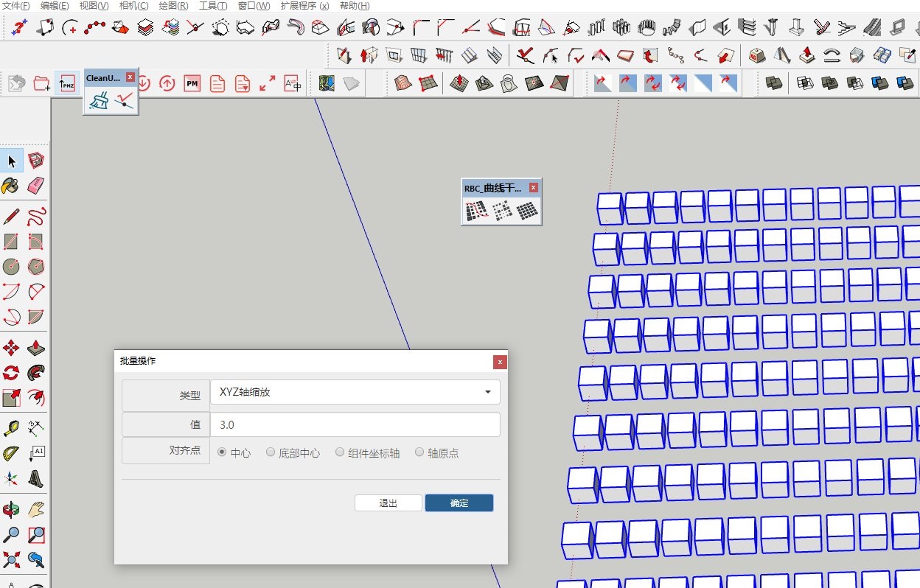Activate the Move tool
The width and height of the screenshot is (920, 588).
(x=11, y=348)
